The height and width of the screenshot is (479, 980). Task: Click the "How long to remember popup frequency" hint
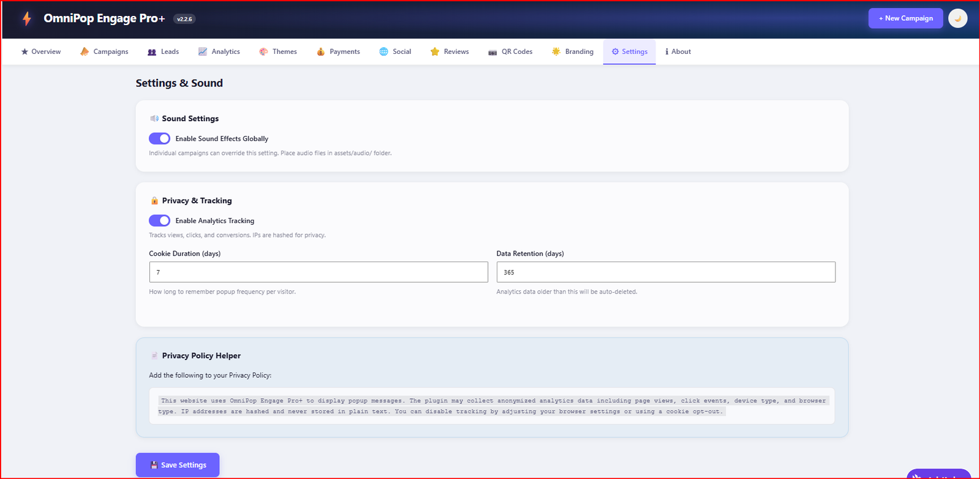(222, 292)
